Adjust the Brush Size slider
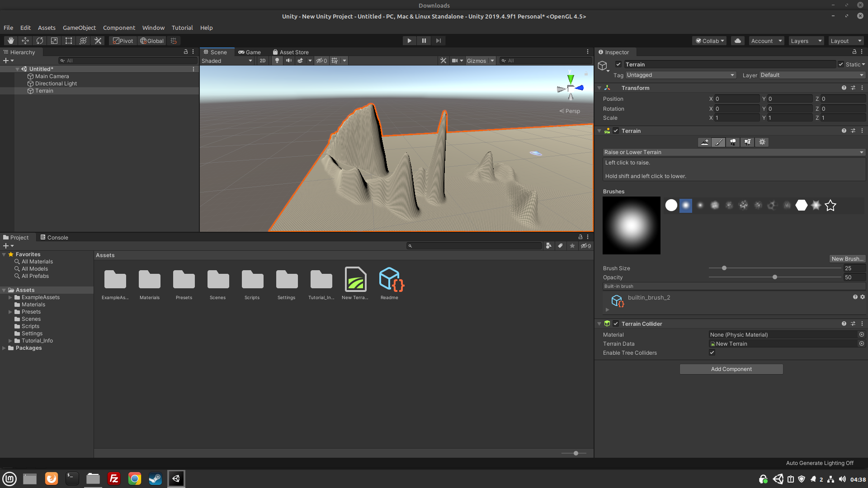 [724, 268]
